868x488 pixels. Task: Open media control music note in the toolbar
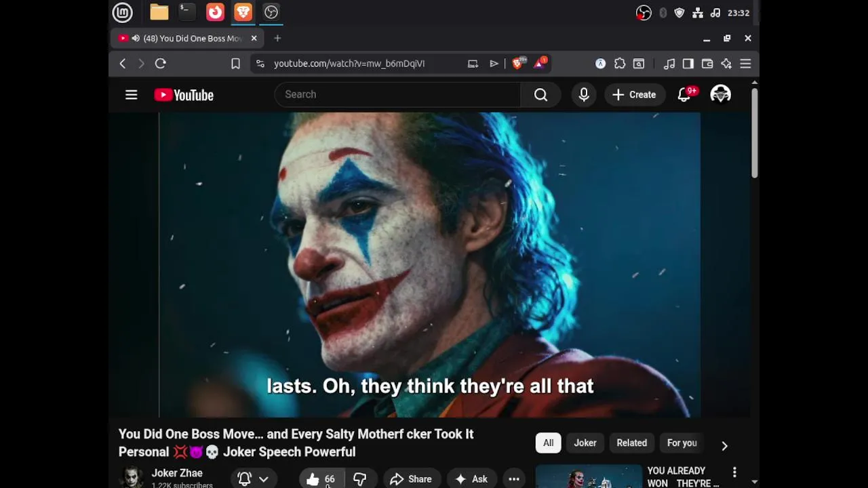click(669, 64)
